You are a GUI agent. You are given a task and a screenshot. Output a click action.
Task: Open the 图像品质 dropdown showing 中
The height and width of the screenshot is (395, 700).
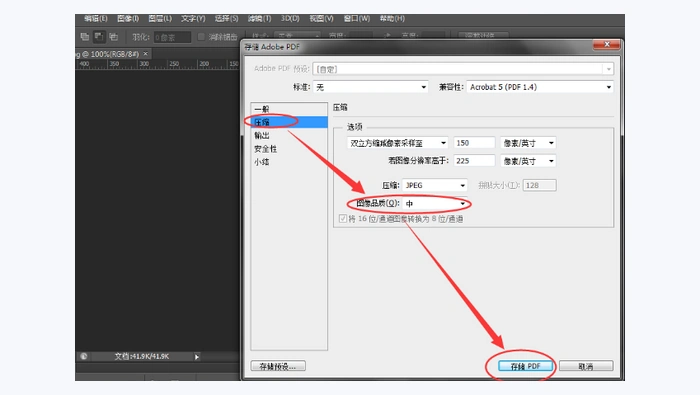(x=435, y=204)
